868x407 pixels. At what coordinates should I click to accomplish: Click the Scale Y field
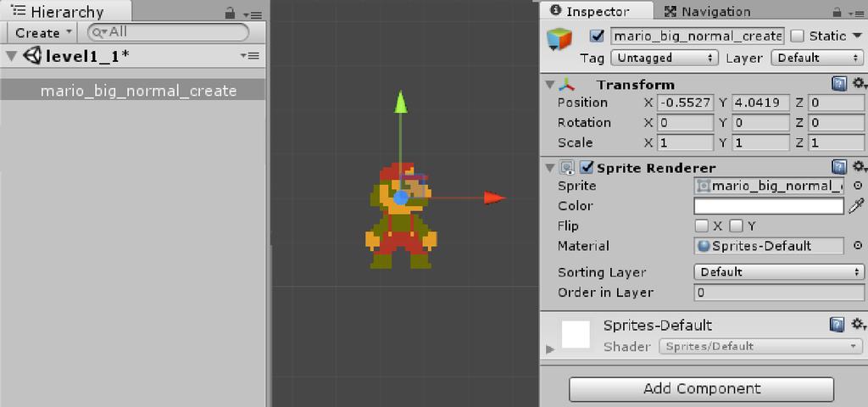[760, 142]
